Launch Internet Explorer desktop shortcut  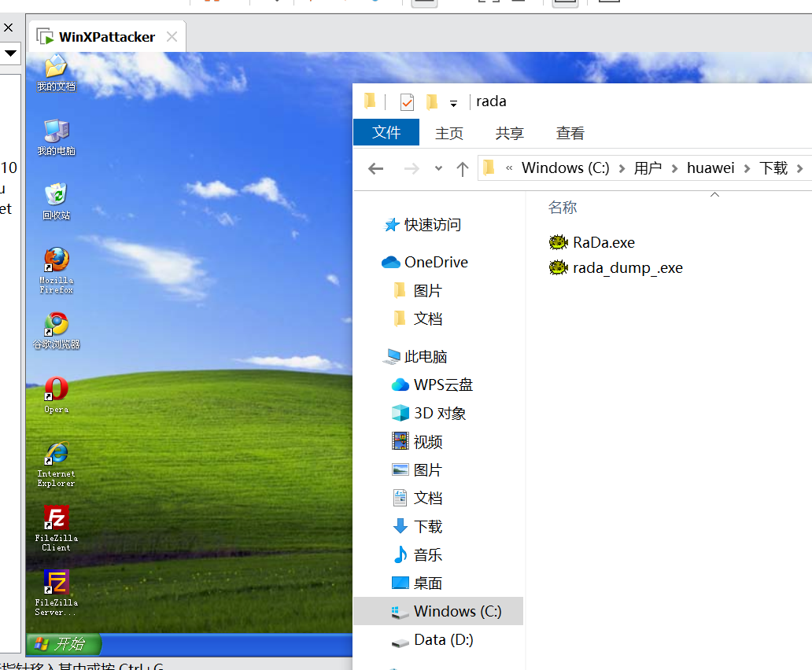click(x=56, y=464)
